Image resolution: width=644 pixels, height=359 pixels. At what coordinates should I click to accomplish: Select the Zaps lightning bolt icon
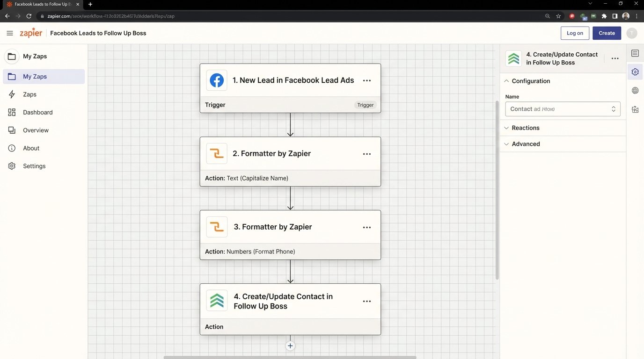[12, 94]
